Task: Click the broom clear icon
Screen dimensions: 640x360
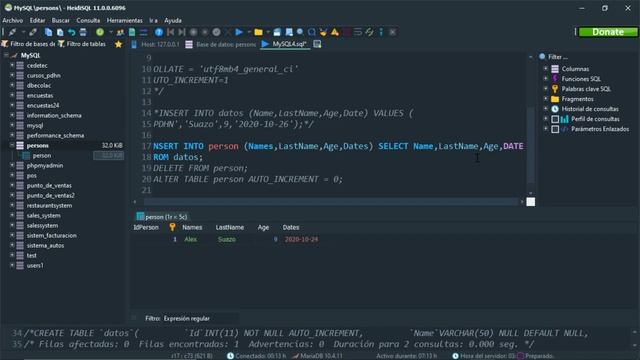Action: coord(323,32)
